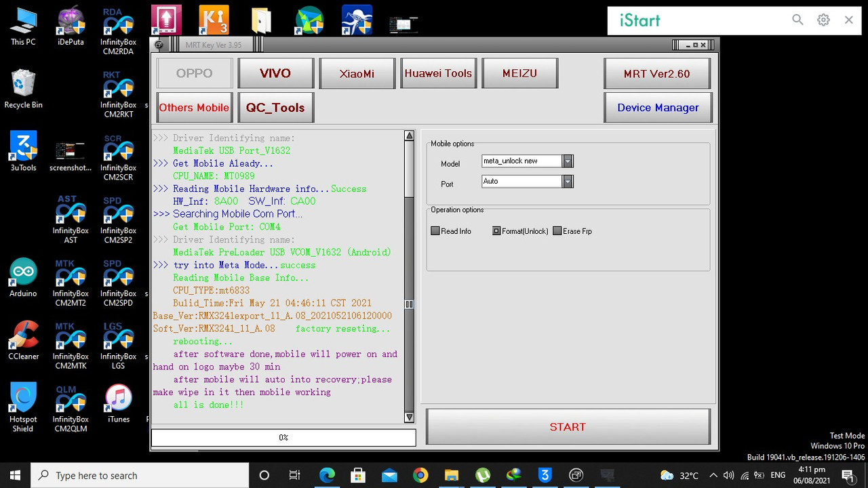Viewport: 868px width, 488px height.
Task: Open the iDePuta desktop shortcut
Action: [x=71, y=26]
